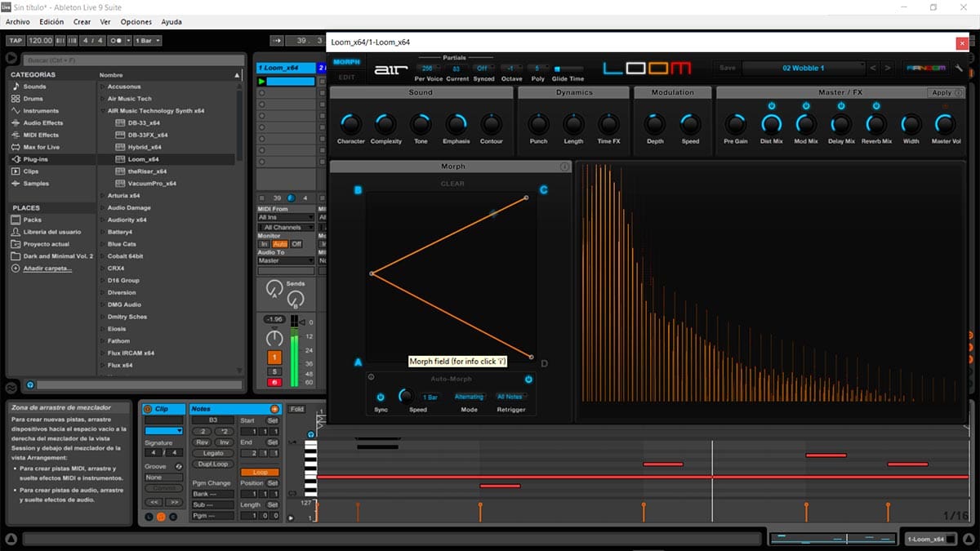Open the 02 Wobble 1 preset dropdown

[x=803, y=68]
